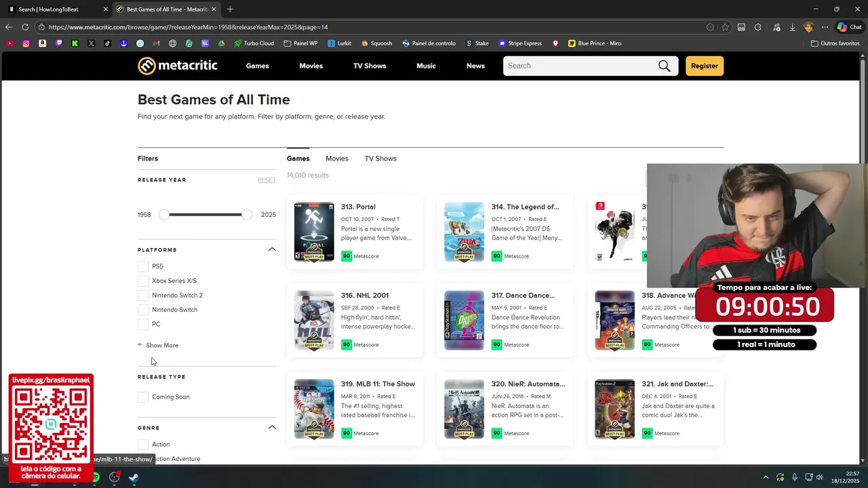Check the Coming Soon release type
This screenshot has width=868, height=488.
coord(143,397)
